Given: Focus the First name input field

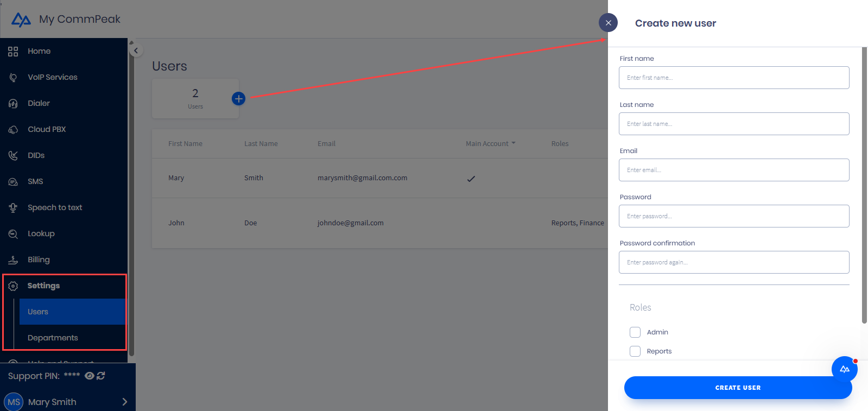Looking at the screenshot, I should pyautogui.click(x=734, y=78).
